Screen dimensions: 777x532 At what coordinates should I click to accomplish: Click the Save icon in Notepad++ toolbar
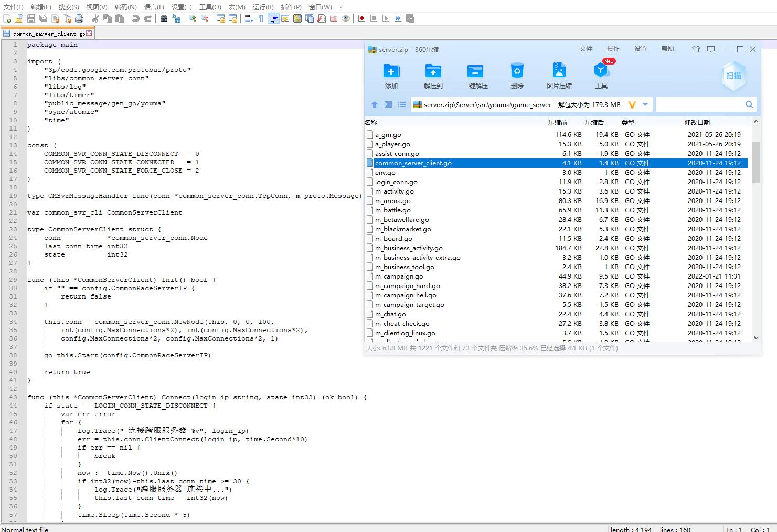coord(30,18)
